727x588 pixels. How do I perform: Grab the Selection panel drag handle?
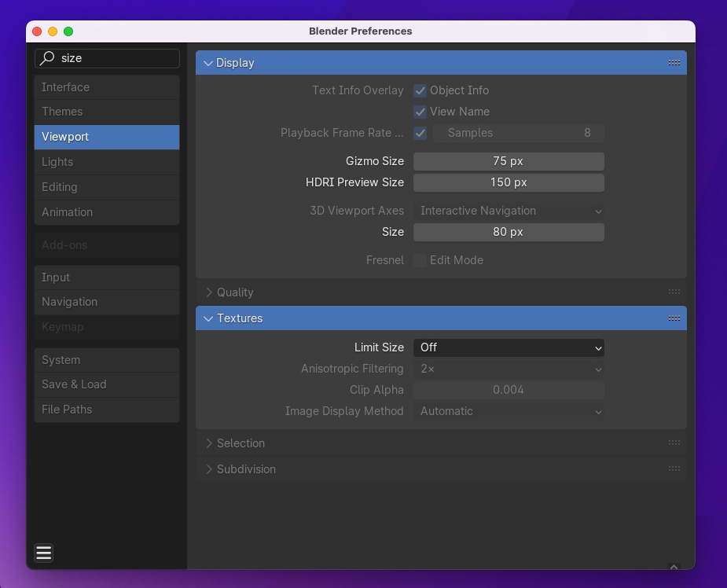[674, 443]
